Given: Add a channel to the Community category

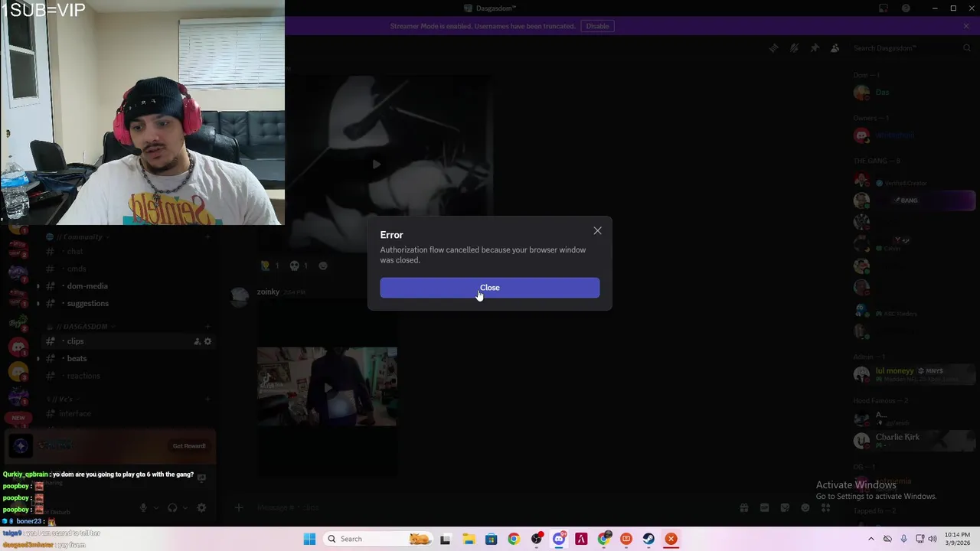Looking at the screenshot, I should (207, 237).
